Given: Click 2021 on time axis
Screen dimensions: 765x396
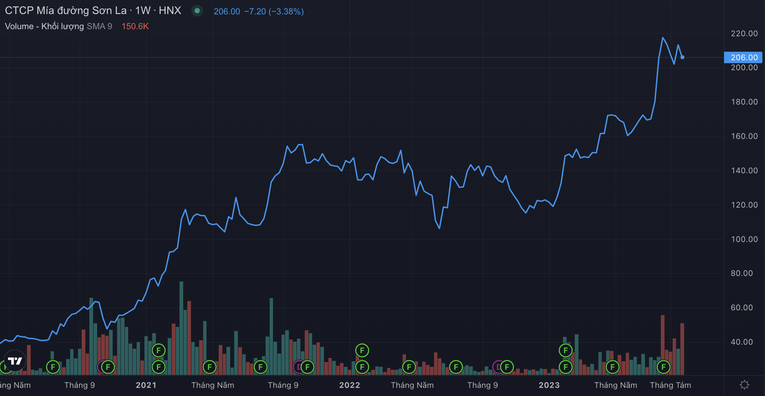Looking at the screenshot, I should (x=146, y=385).
